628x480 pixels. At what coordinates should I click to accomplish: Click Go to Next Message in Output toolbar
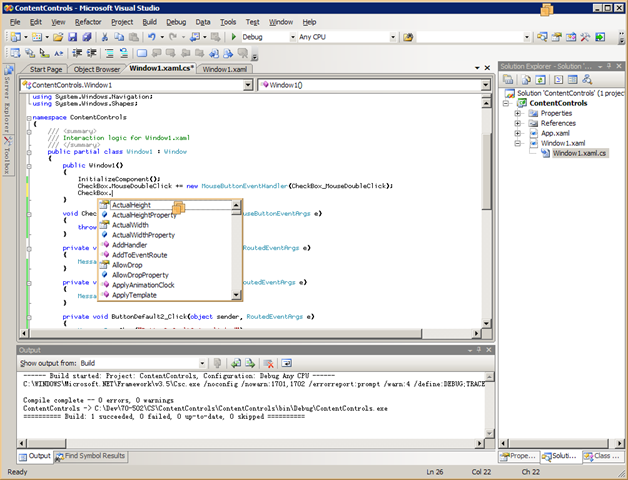click(x=250, y=363)
